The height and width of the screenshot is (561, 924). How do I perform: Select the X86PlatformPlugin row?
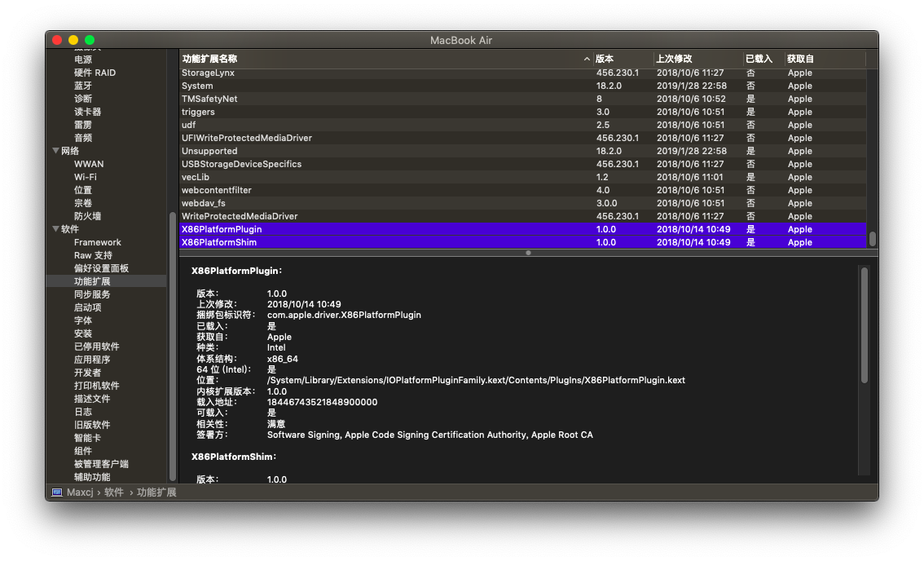[x=522, y=229]
